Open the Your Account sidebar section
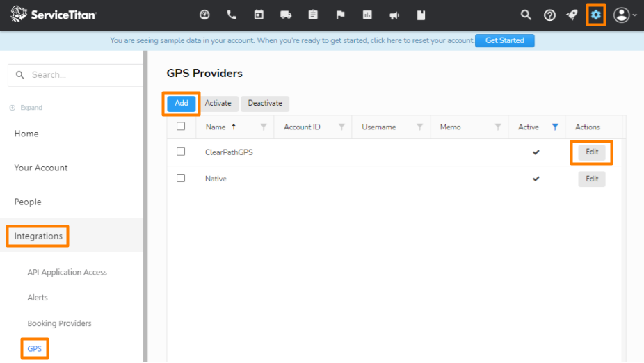The image size is (644, 363). click(40, 168)
